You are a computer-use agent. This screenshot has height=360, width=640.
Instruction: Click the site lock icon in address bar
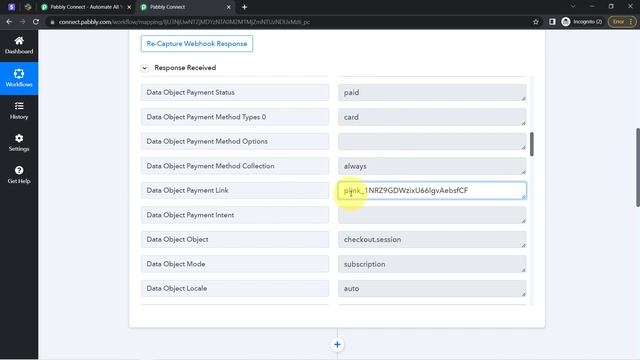[x=52, y=22]
